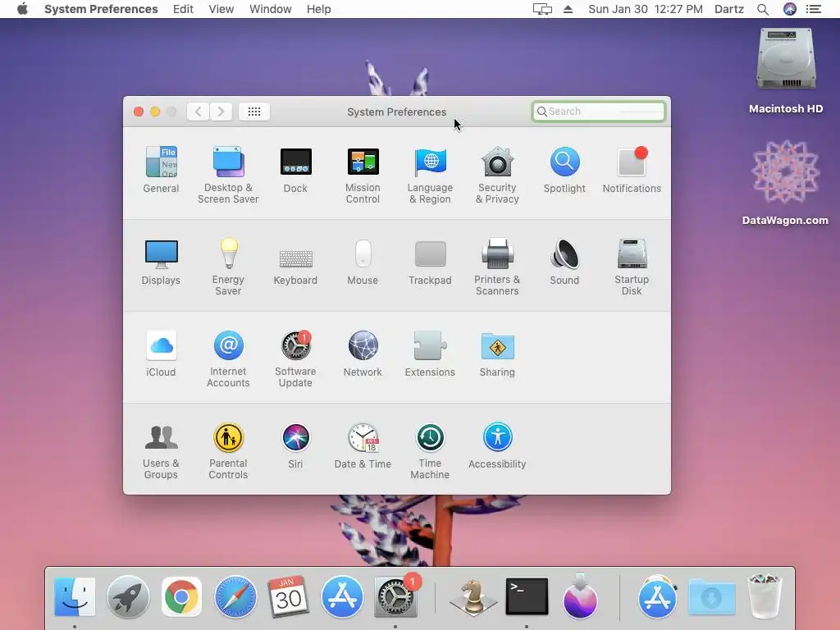Open Google Chrome from the Dock
Viewport: 840px width, 630px height.
(x=181, y=597)
